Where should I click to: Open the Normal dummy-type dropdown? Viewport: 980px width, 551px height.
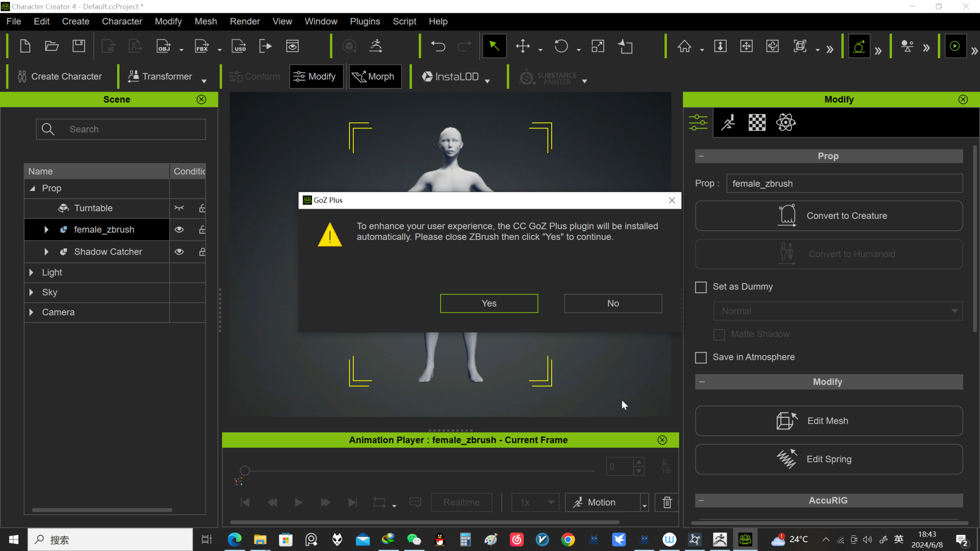(838, 311)
